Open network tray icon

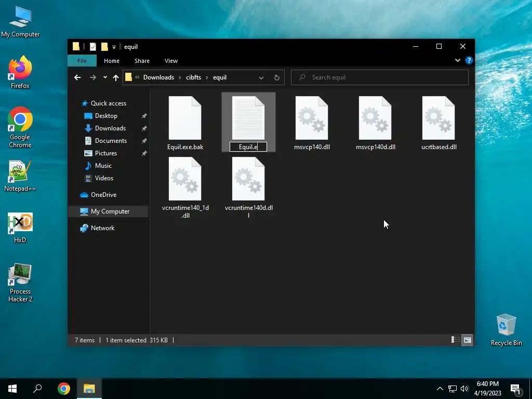tap(453, 389)
